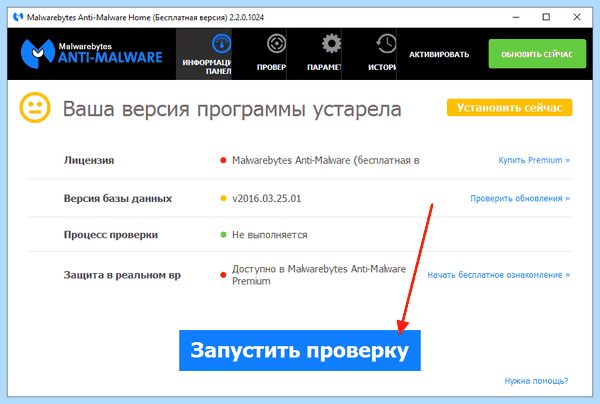The height and width of the screenshot is (404, 600).
Task: Click the green dot beside Не выполняется
Action: click(x=223, y=235)
